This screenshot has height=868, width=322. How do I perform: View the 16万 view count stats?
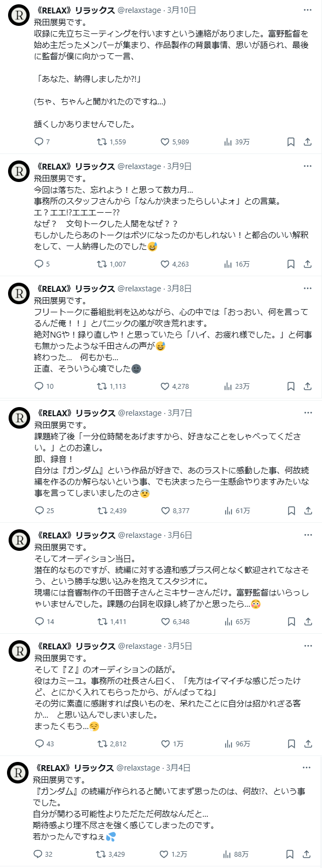pyautogui.click(x=237, y=264)
